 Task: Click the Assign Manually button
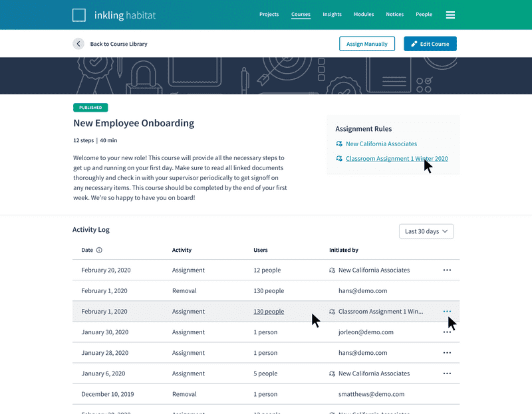[x=367, y=44]
